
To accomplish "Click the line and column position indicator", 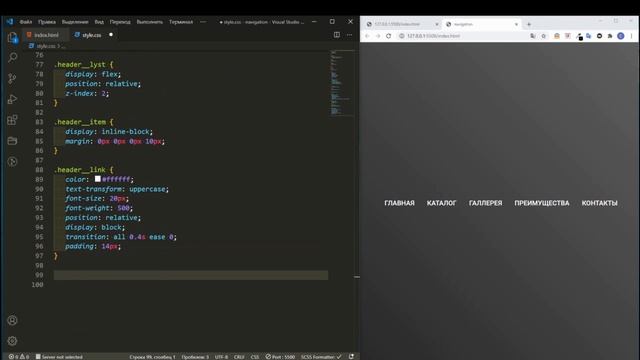I will [152, 357].
